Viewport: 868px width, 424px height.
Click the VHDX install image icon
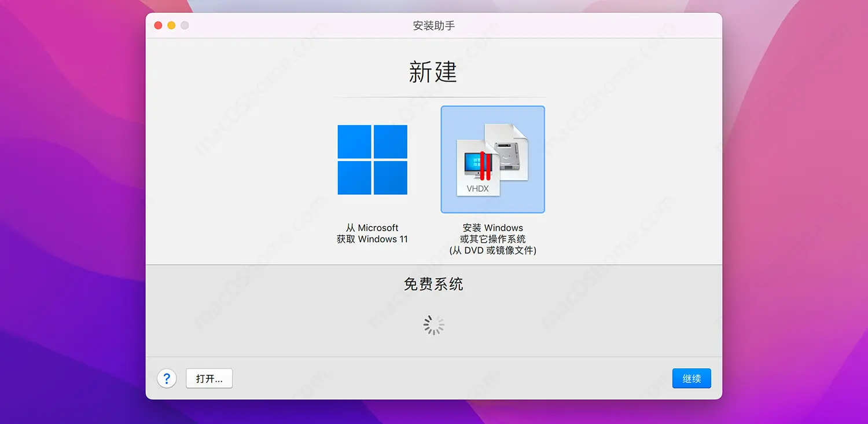click(492, 159)
